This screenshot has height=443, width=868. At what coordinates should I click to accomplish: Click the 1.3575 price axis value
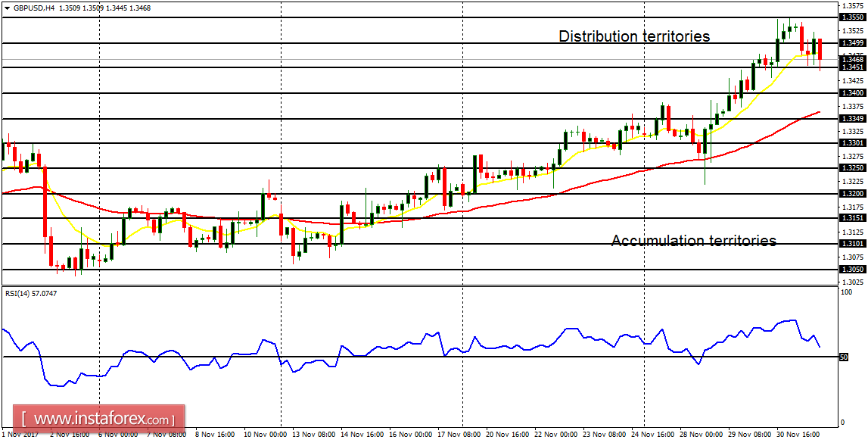point(852,5)
